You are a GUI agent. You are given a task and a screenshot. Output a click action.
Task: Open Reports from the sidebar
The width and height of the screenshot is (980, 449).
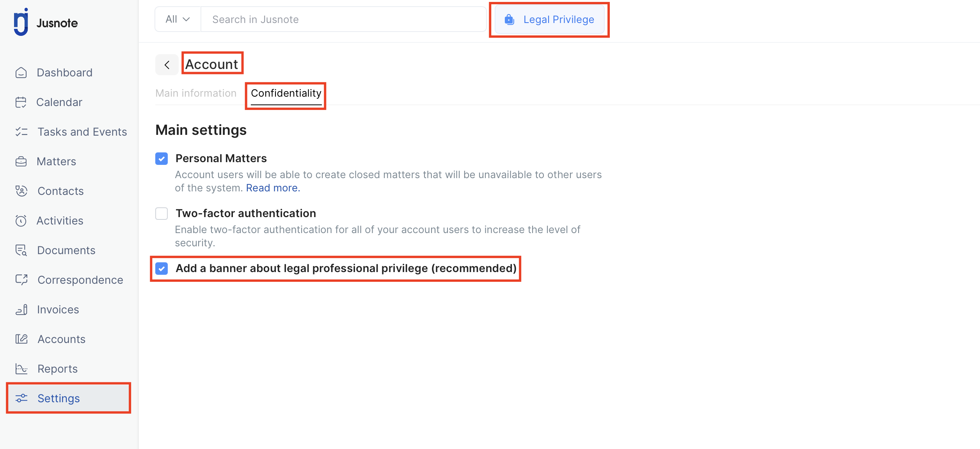point(57,369)
